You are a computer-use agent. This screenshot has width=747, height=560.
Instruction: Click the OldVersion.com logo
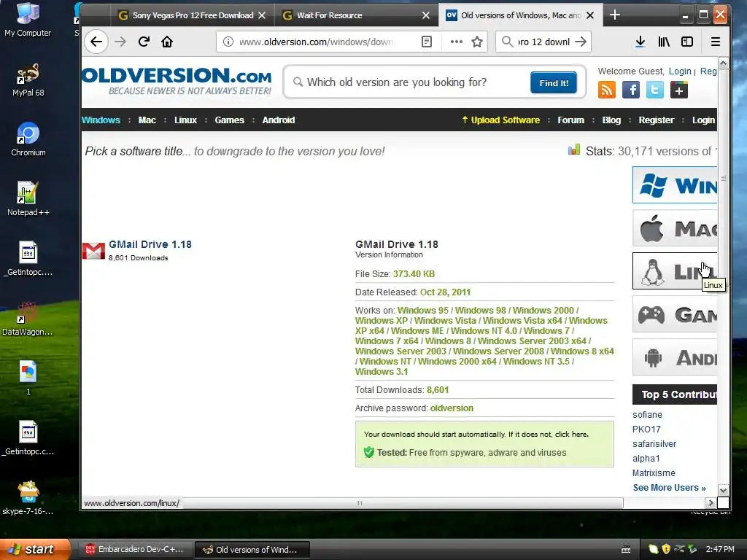coord(177,81)
